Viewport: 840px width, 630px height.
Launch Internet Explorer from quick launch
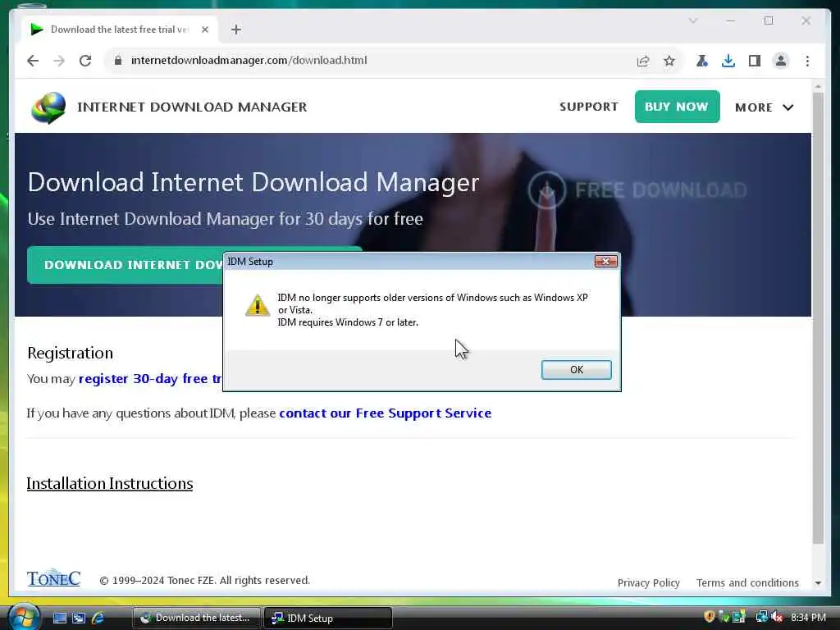pyautogui.click(x=98, y=618)
